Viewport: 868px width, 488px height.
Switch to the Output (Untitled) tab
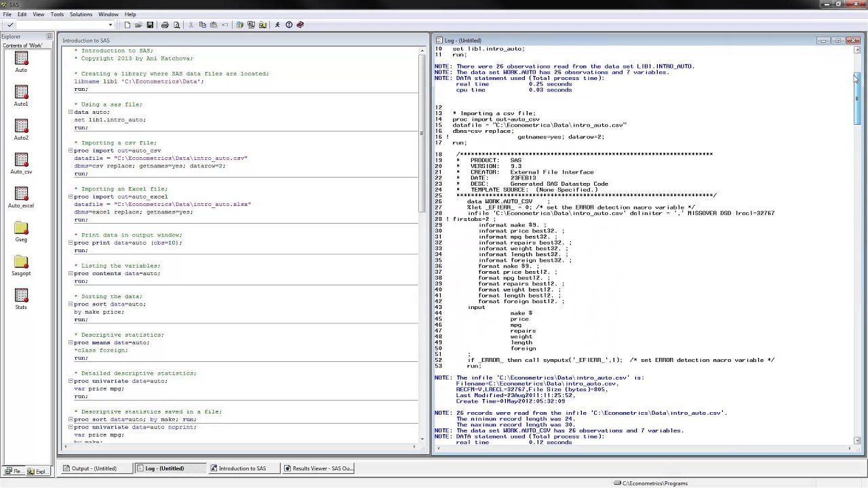pos(94,468)
